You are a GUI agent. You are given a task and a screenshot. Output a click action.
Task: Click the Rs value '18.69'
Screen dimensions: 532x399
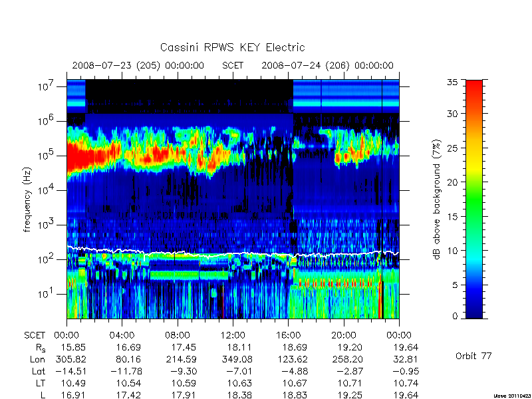(x=295, y=347)
